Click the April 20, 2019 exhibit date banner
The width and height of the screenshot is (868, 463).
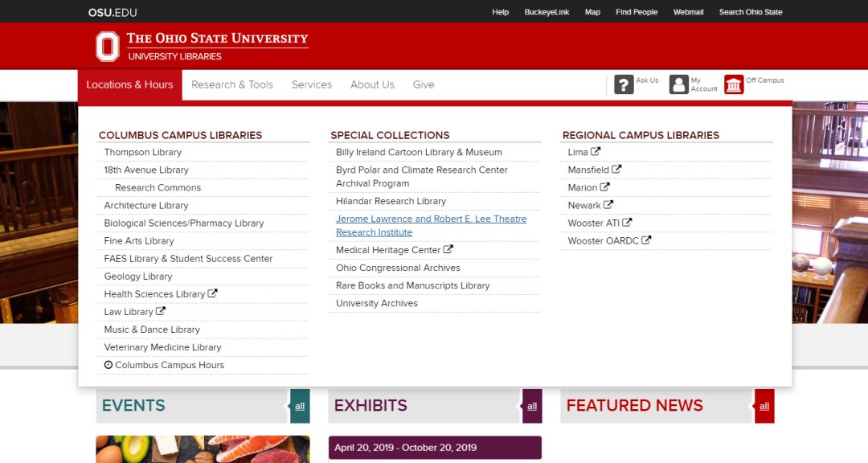435,447
